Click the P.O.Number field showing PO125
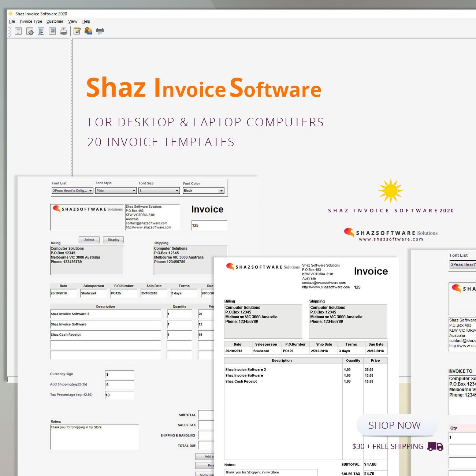Image resolution: width=476 pixels, height=476 pixels. coord(124,293)
